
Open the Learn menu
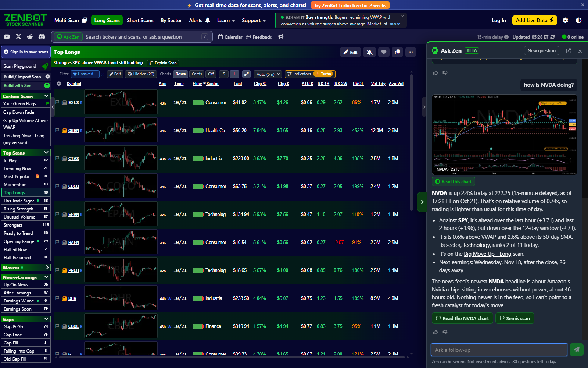click(x=226, y=20)
